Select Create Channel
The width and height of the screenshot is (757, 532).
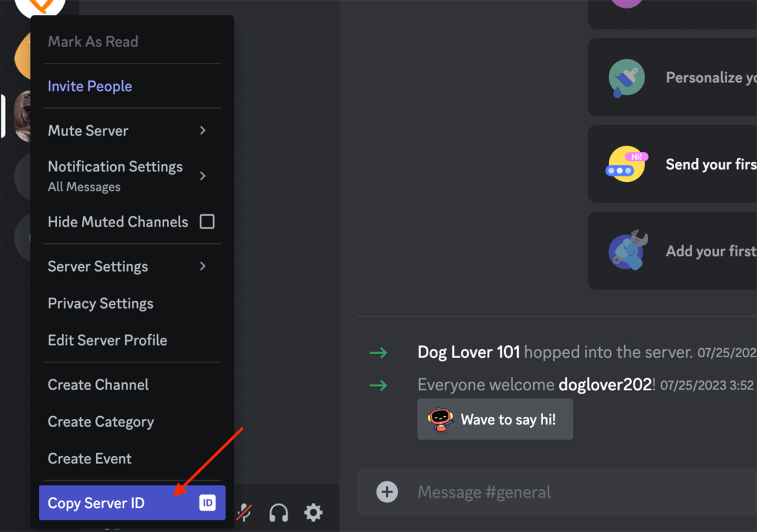98,384
